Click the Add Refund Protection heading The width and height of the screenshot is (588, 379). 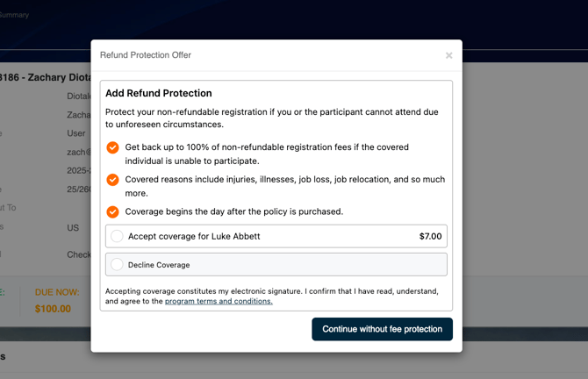click(159, 93)
